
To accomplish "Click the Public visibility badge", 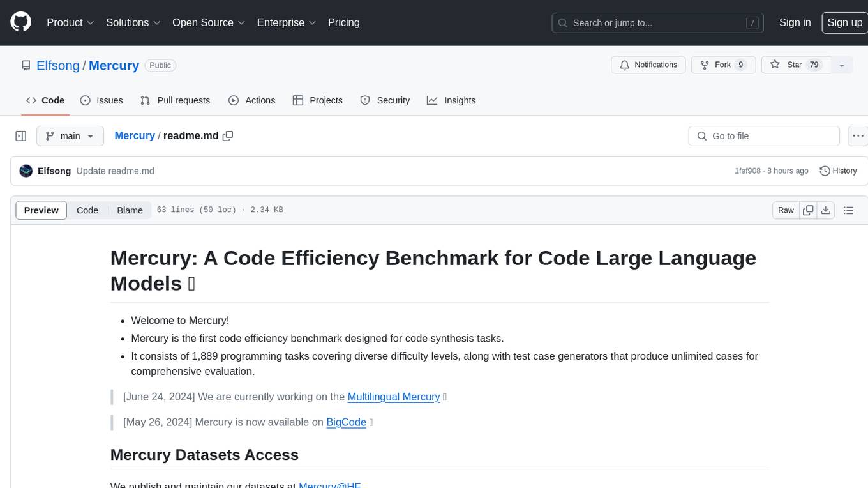I will pos(160,65).
